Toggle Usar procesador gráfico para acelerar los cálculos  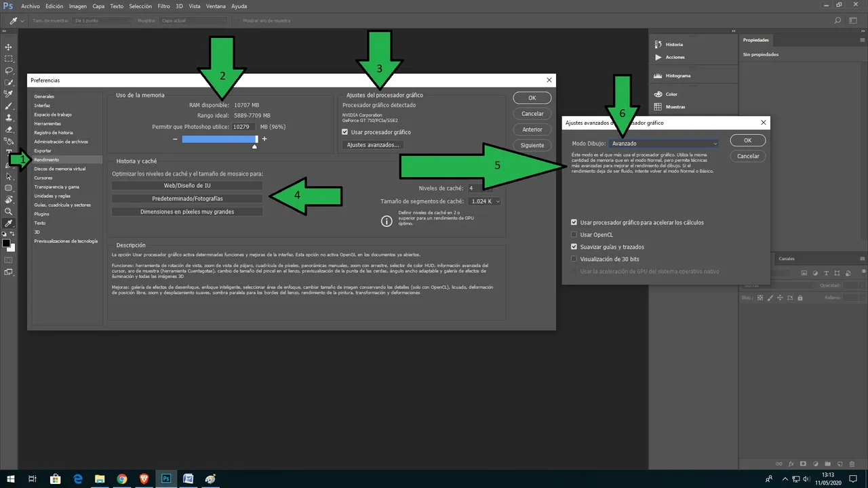574,222
